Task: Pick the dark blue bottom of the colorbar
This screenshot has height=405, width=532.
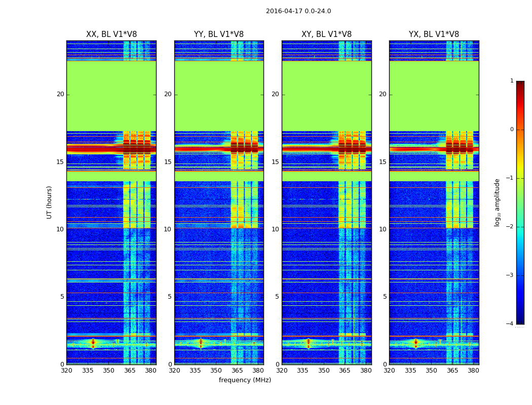Action: pyautogui.click(x=520, y=321)
